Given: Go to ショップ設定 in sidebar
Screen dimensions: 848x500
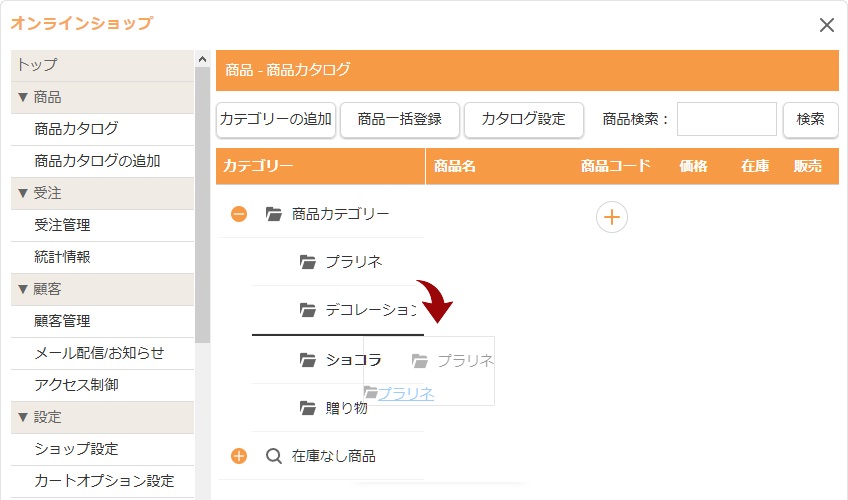Looking at the screenshot, I should click(76, 449).
